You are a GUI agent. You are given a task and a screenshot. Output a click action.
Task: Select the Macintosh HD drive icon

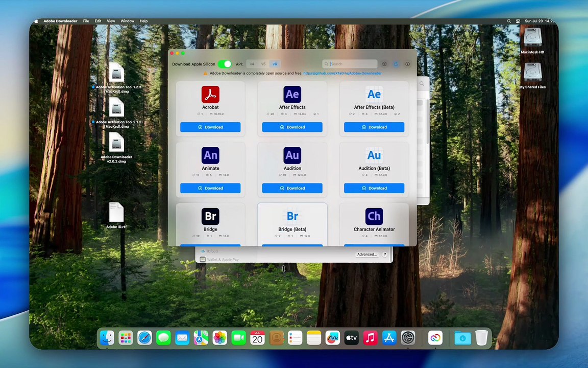click(532, 41)
